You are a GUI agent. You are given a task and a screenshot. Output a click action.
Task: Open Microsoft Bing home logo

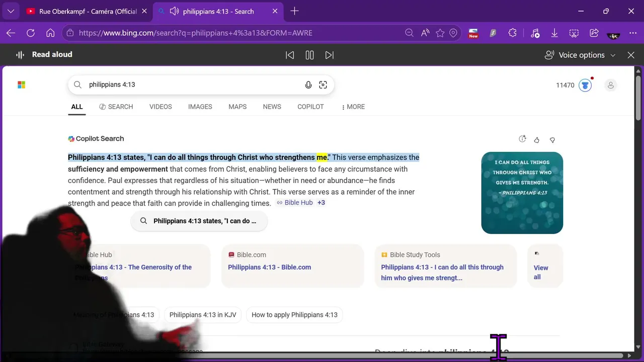[21, 85]
